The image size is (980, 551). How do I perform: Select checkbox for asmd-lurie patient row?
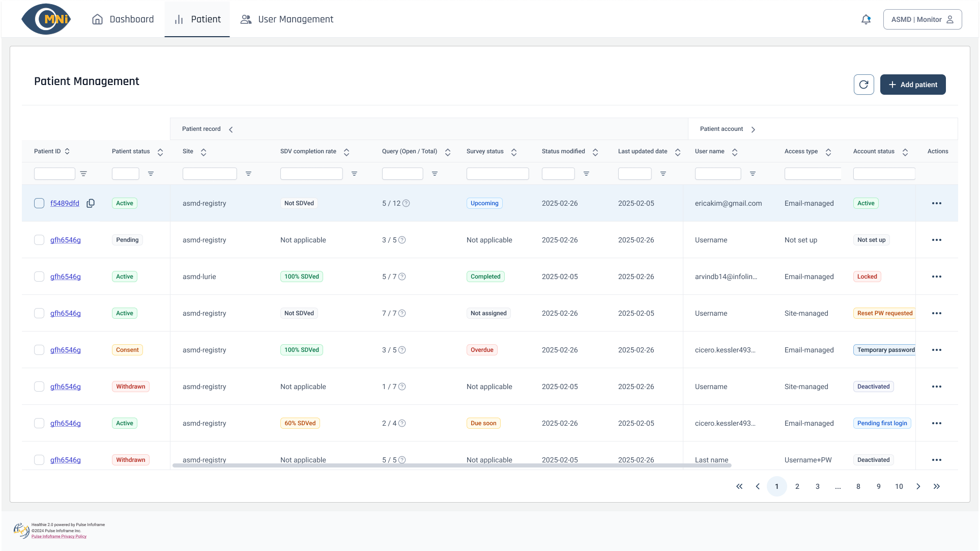coord(39,277)
